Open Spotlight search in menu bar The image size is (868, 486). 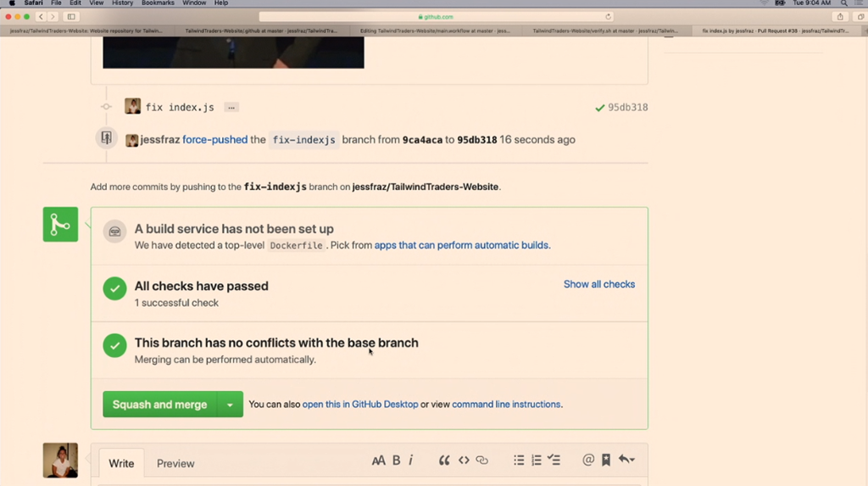click(x=844, y=3)
